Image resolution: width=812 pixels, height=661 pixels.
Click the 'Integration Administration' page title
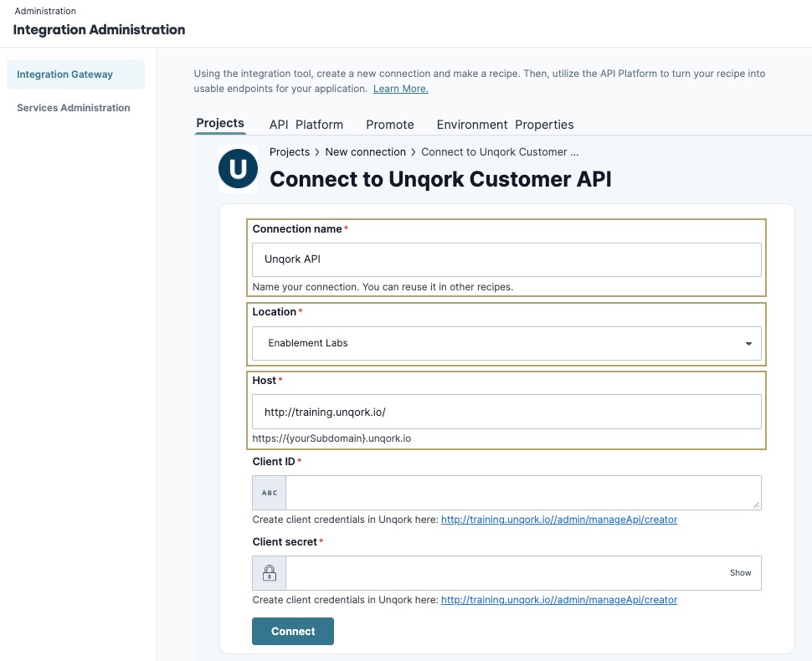coord(99,30)
